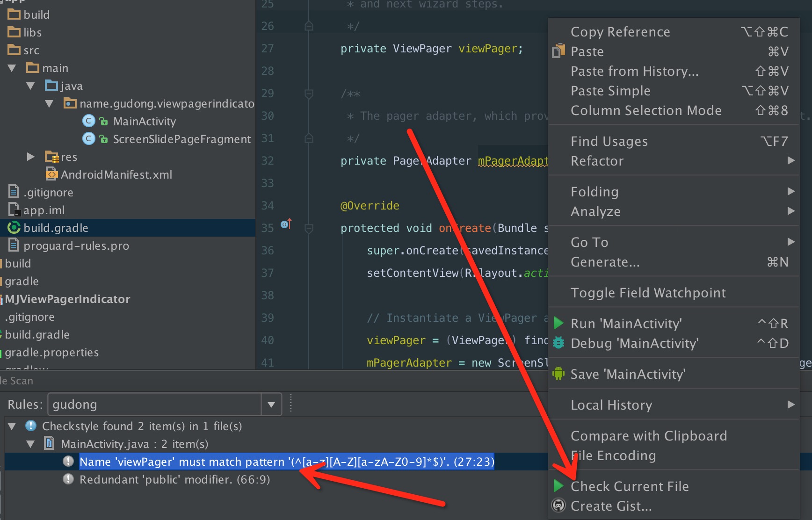Toggle the code fold marker at line 35
The width and height of the screenshot is (812, 520).
coord(309,228)
